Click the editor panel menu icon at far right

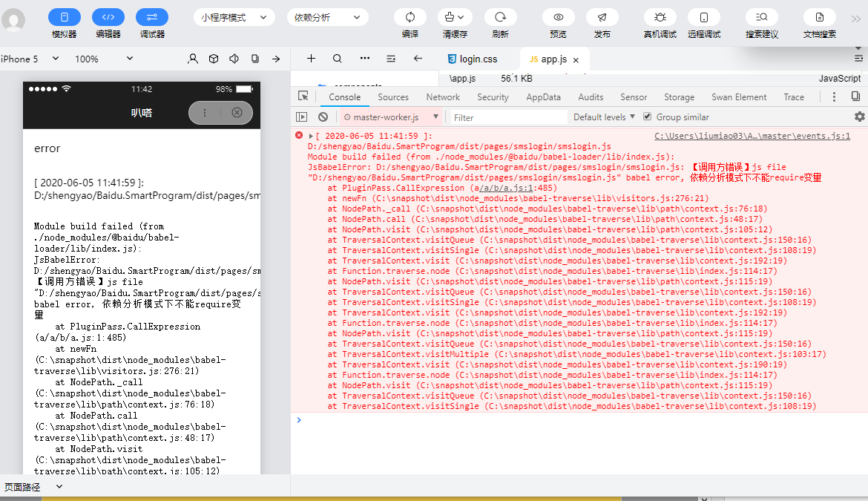(x=858, y=58)
